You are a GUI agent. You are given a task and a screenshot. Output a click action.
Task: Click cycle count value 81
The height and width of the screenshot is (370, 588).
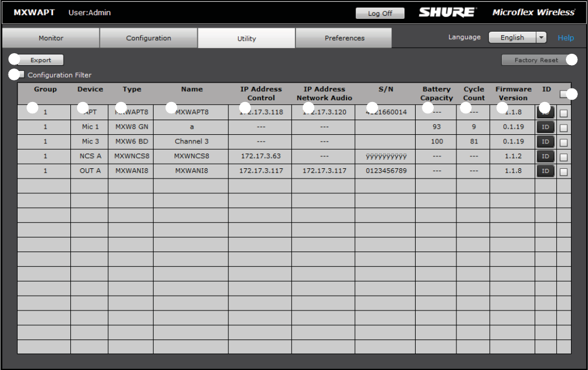[474, 141]
